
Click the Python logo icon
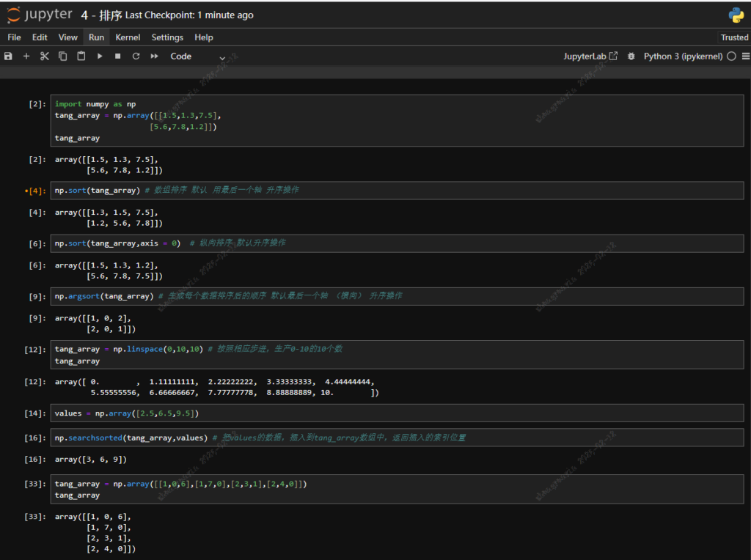pos(736,15)
